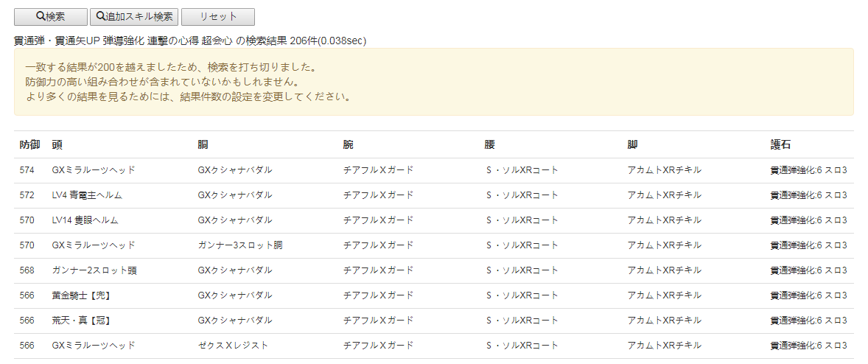The width and height of the screenshot is (868, 364).
Task: Click LV14 隻眼ヘルム head armor
Action: 85,220
